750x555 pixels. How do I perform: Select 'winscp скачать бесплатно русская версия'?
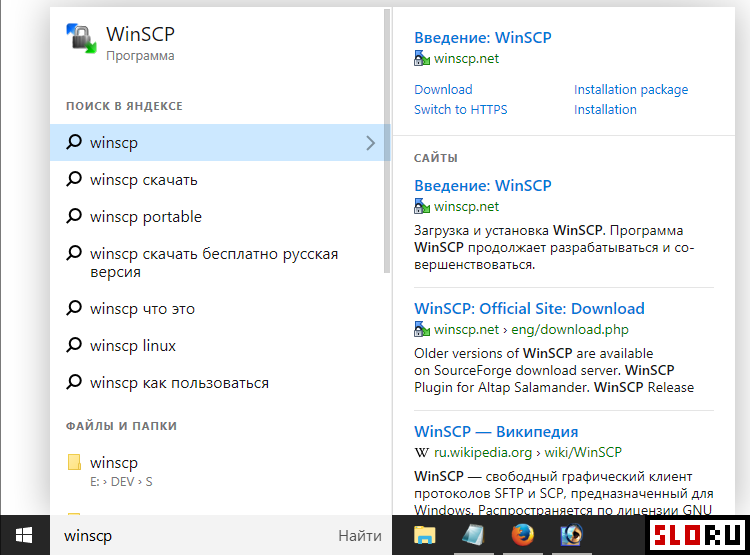click(x=214, y=263)
